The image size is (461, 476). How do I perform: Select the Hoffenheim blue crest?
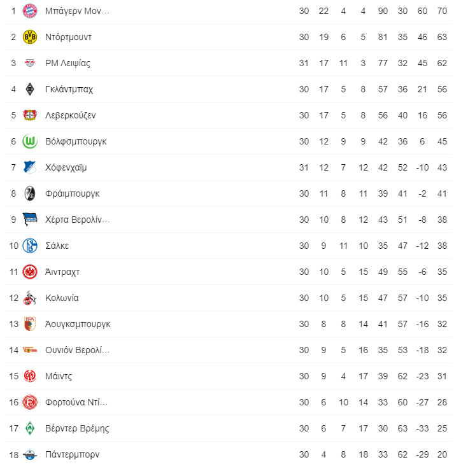click(30, 167)
